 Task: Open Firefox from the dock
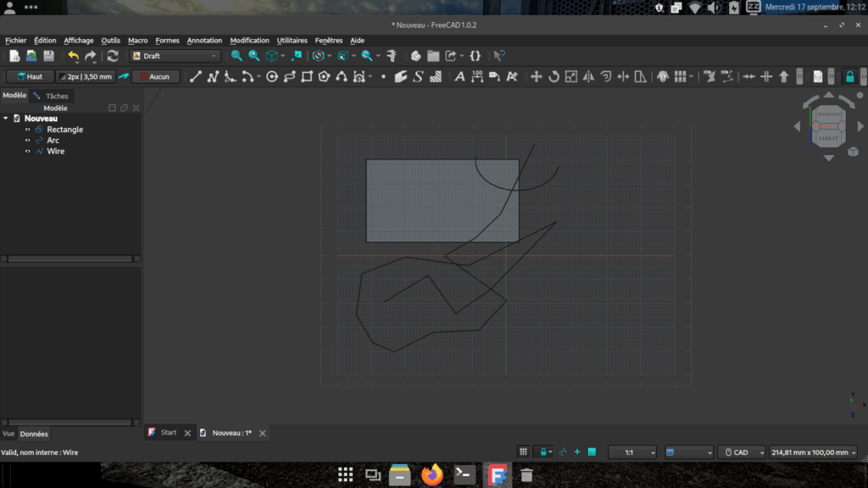click(x=431, y=474)
